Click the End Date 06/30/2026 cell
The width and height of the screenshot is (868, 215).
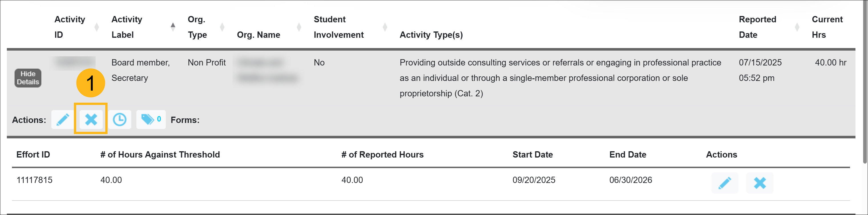click(630, 180)
